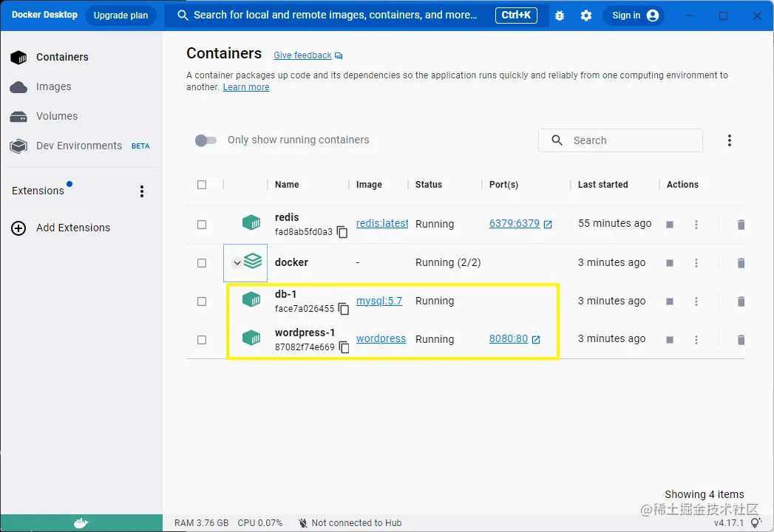Click the Docker whale in the status bar
The image size is (774, 532).
81,522
